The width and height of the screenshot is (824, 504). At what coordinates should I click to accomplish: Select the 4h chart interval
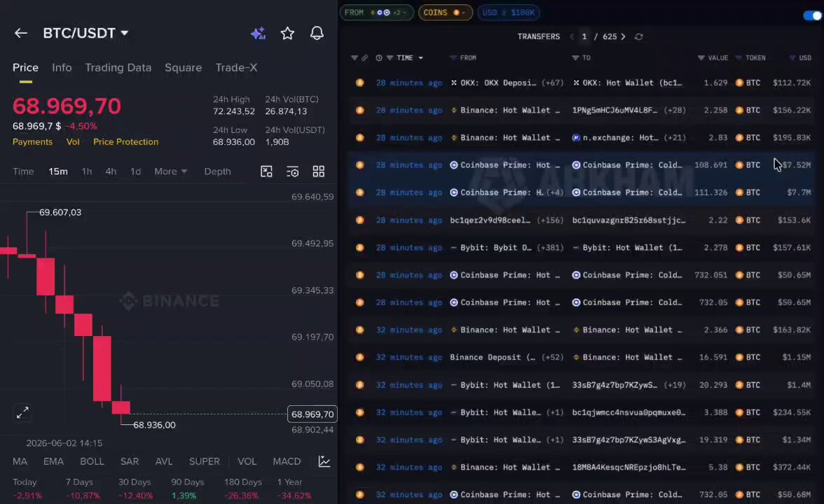pyautogui.click(x=111, y=171)
